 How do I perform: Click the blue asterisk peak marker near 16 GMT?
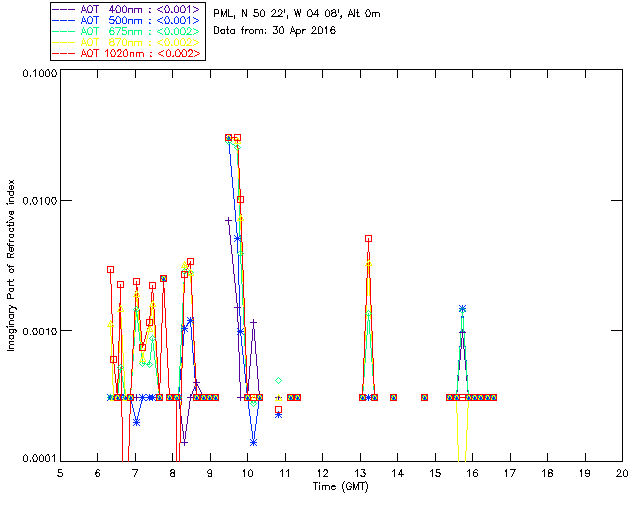pyautogui.click(x=462, y=309)
